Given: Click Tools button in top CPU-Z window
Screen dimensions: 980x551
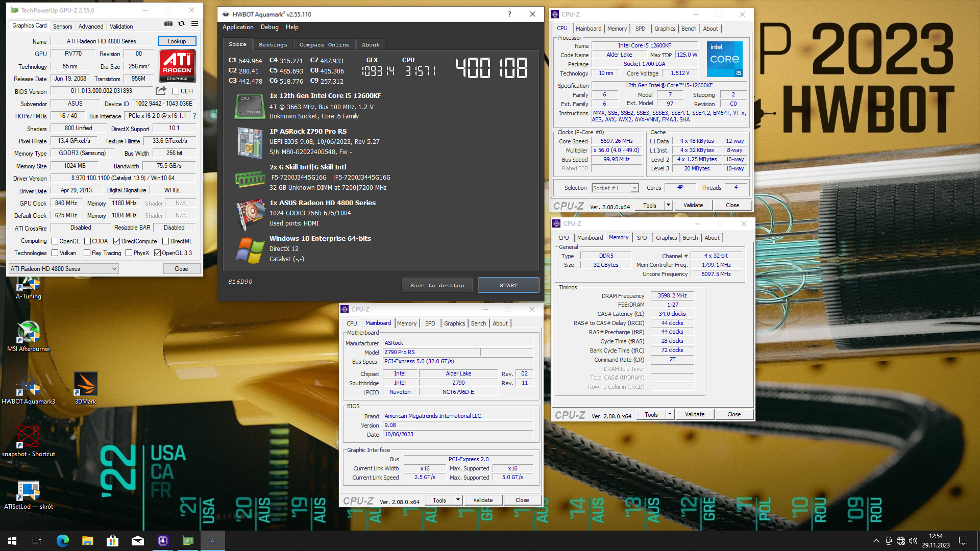Looking at the screenshot, I should [650, 205].
